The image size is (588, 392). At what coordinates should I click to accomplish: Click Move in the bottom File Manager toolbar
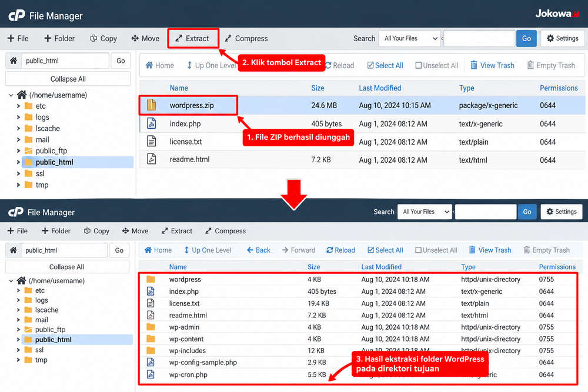[135, 231]
